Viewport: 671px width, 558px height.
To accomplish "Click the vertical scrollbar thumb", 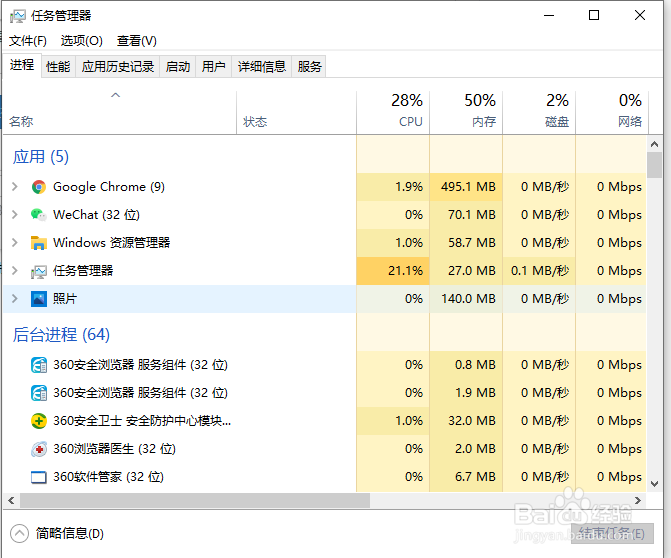I will click(655, 164).
